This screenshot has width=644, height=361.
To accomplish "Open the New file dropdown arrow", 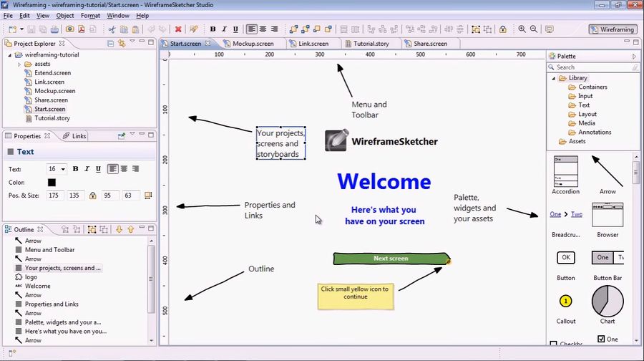I will 21,29.
